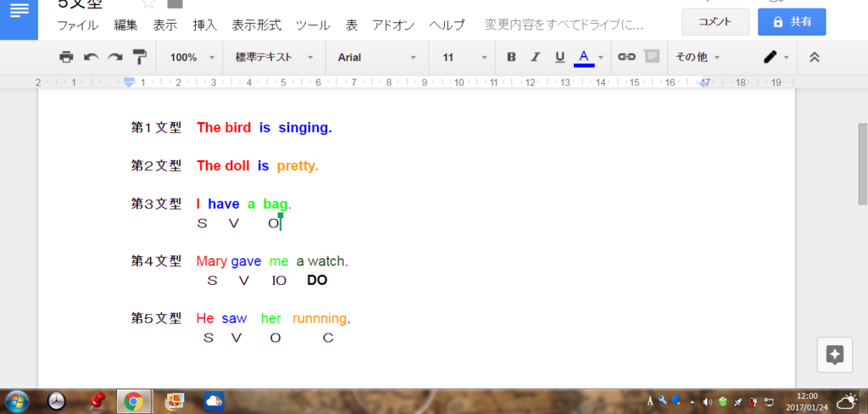Viewport: 868px width, 414px height.
Task: Open the orange window app on taskbar
Action: (x=175, y=400)
